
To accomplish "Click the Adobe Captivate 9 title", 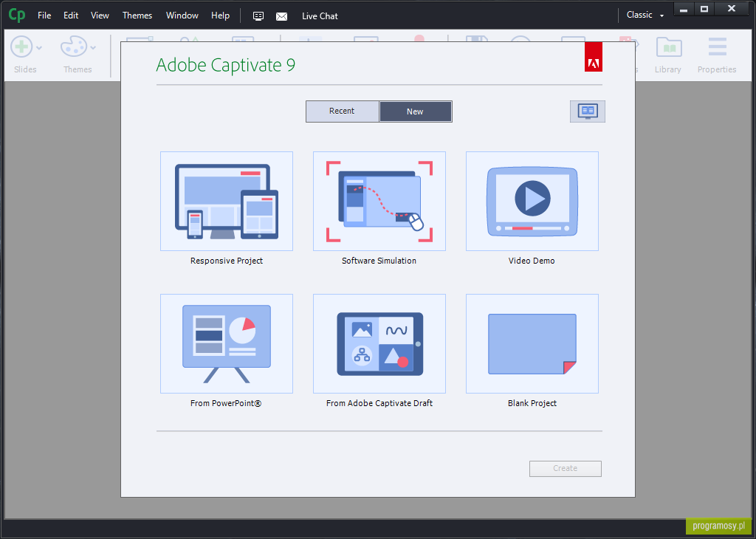I will coord(226,65).
